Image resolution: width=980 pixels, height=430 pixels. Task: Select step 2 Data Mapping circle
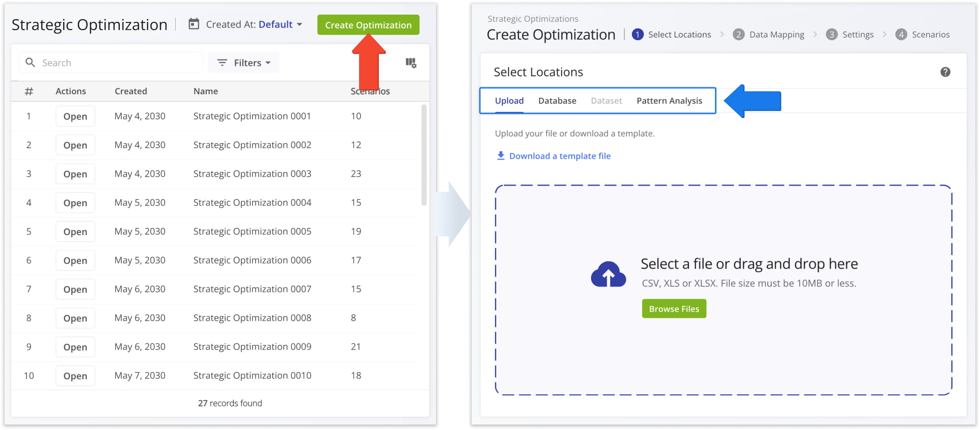[x=738, y=35]
